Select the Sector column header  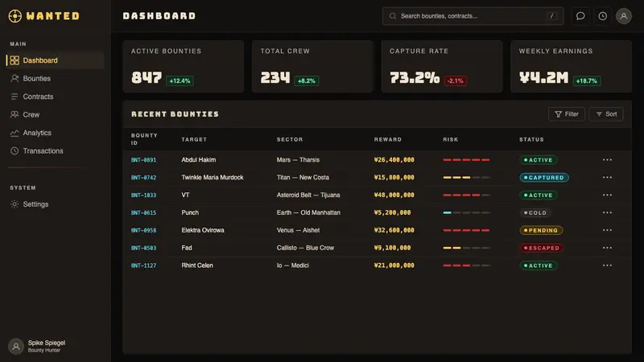290,139
